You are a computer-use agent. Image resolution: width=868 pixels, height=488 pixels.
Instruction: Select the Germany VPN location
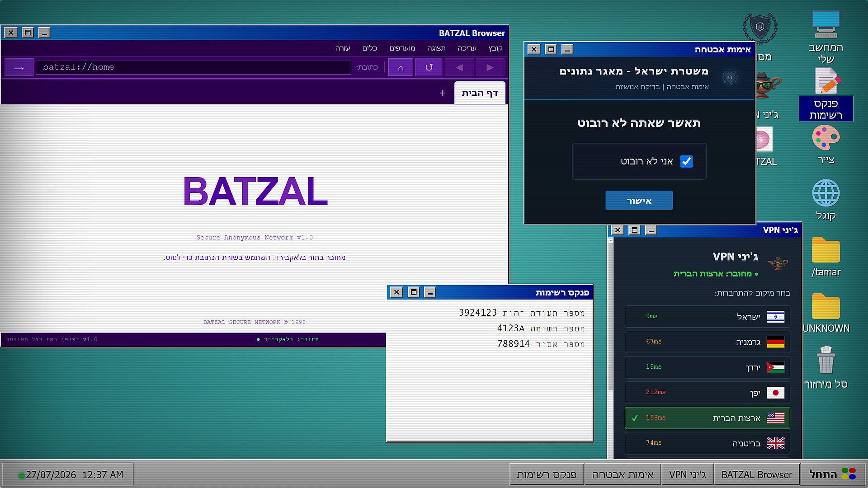708,342
